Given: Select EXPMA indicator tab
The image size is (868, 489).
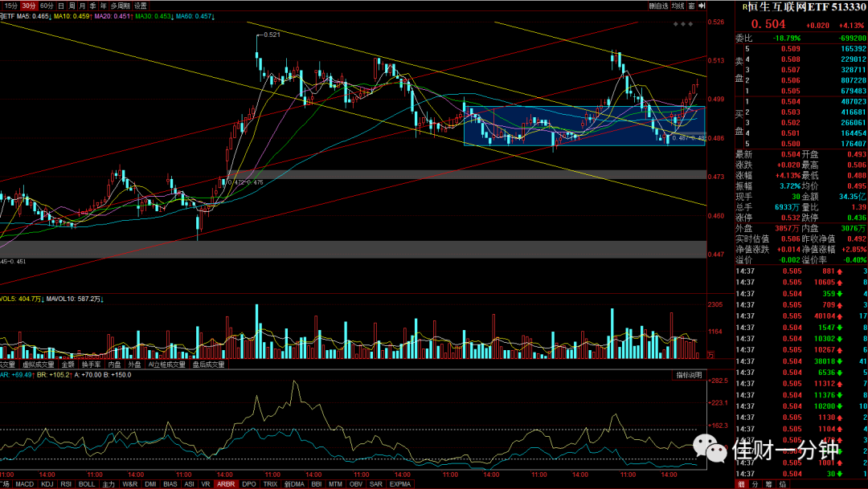Looking at the screenshot, I should point(400,484).
